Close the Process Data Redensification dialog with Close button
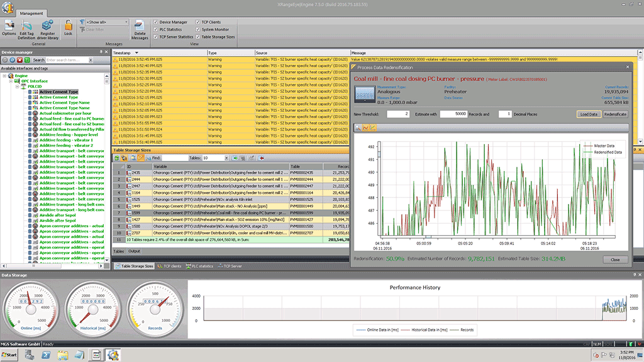Image resolution: width=644 pixels, height=362 pixels. [x=615, y=260]
